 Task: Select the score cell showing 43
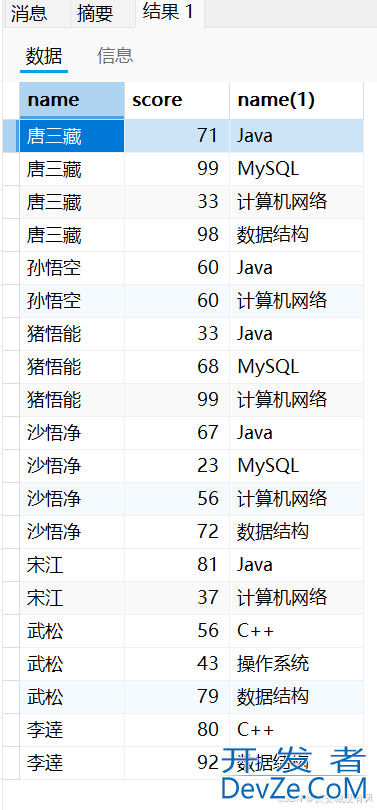coord(177,665)
